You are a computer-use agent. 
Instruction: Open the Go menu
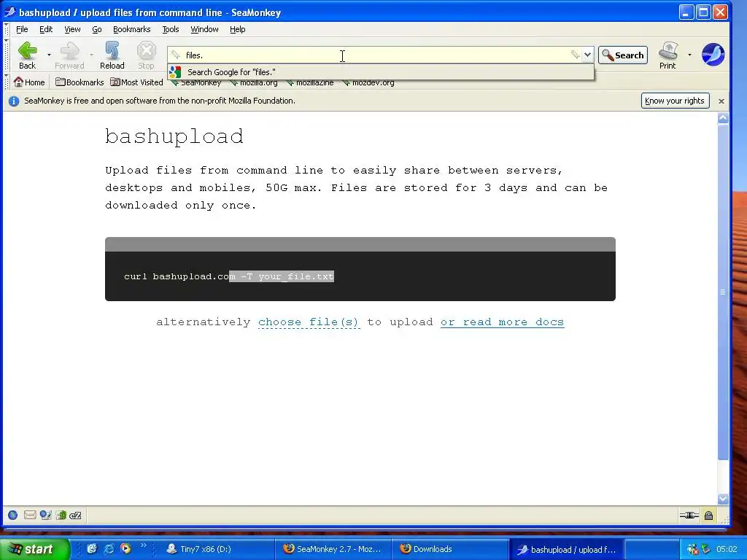97,29
